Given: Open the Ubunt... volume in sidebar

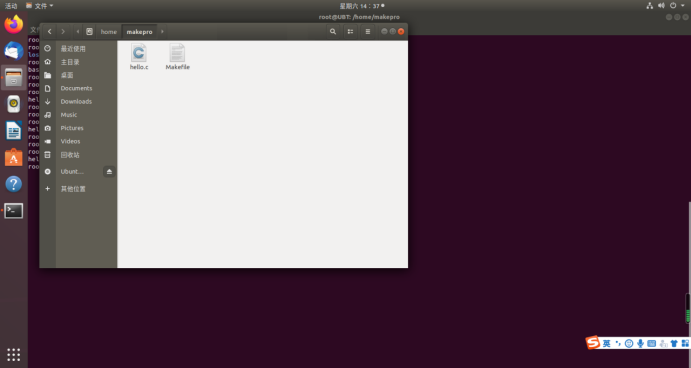Looking at the screenshot, I should (72, 171).
